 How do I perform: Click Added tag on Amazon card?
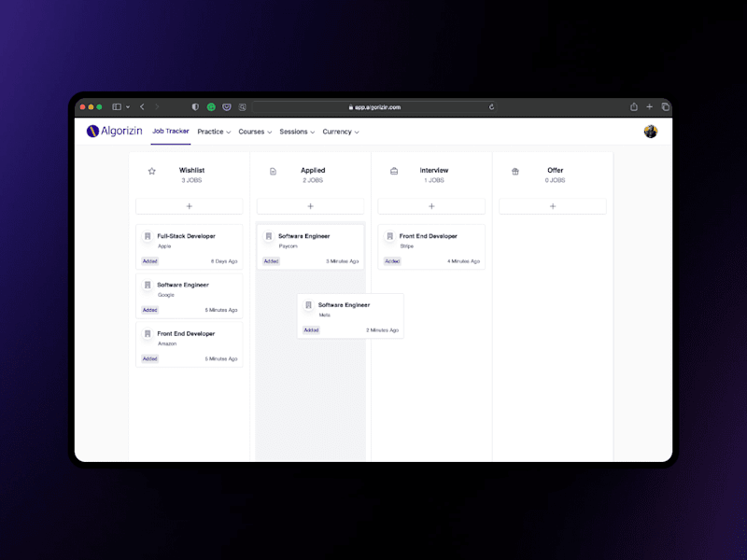pos(150,358)
